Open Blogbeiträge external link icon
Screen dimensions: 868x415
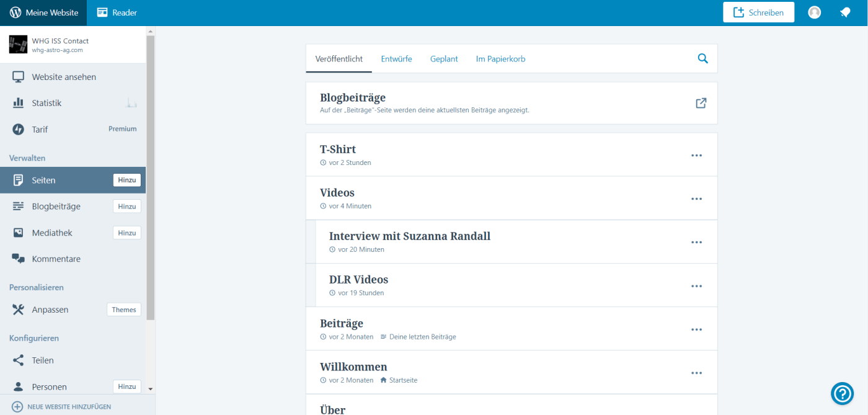pyautogui.click(x=701, y=103)
